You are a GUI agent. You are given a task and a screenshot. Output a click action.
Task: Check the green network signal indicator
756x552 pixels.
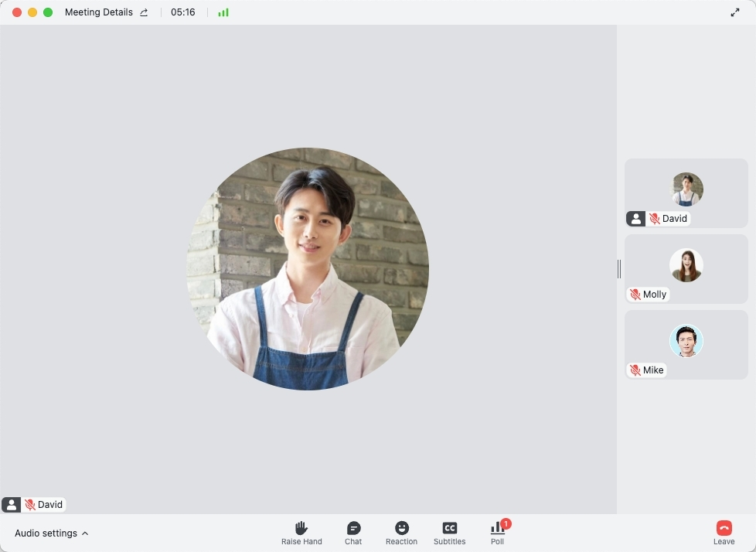click(223, 12)
